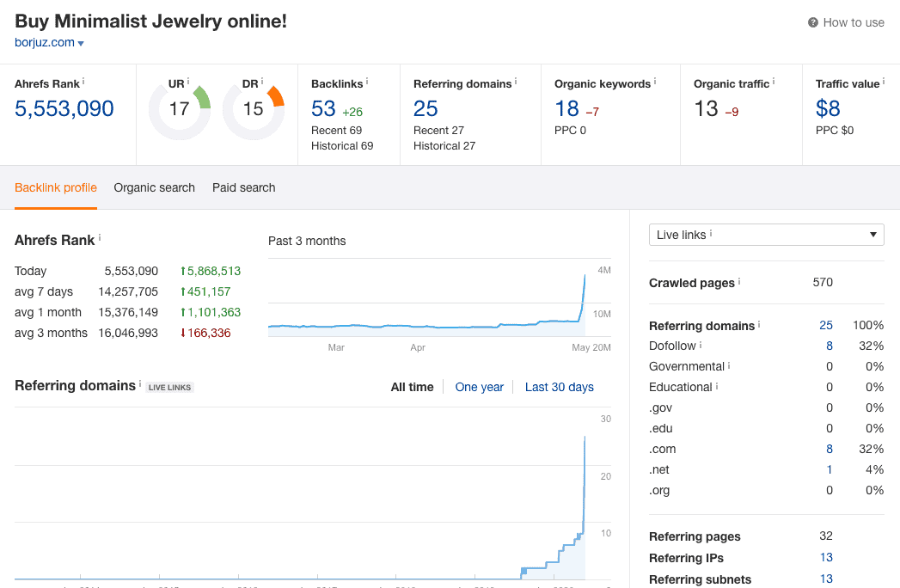Click info icon next to Educational
The height and width of the screenshot is (588, 900).
[x=717, y=386]
